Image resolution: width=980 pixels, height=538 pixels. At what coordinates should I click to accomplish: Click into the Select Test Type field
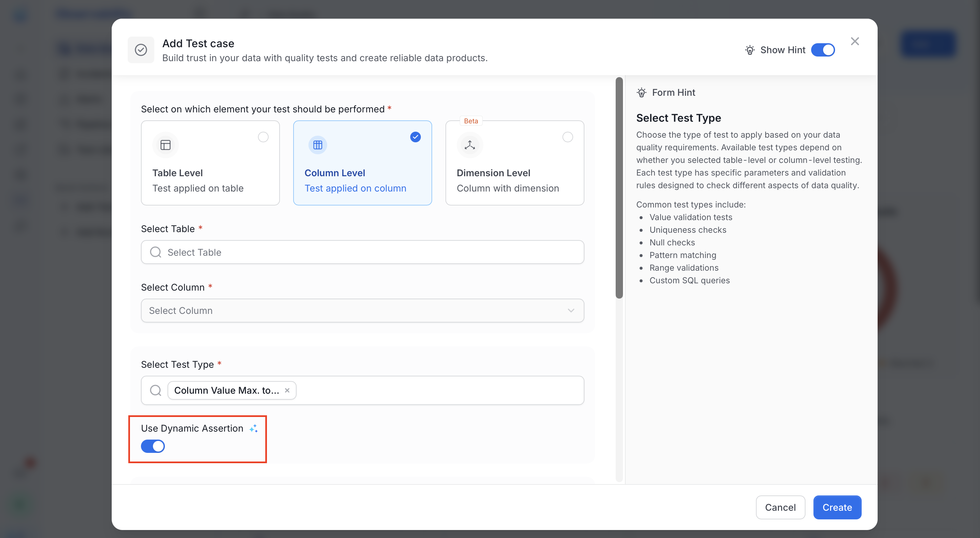click(x=362, y=390)
